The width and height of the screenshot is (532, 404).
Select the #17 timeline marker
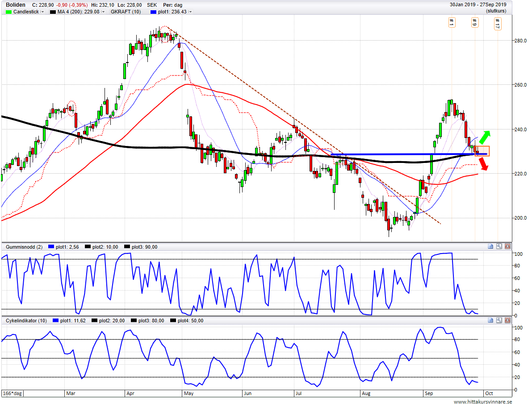[498, 24]
